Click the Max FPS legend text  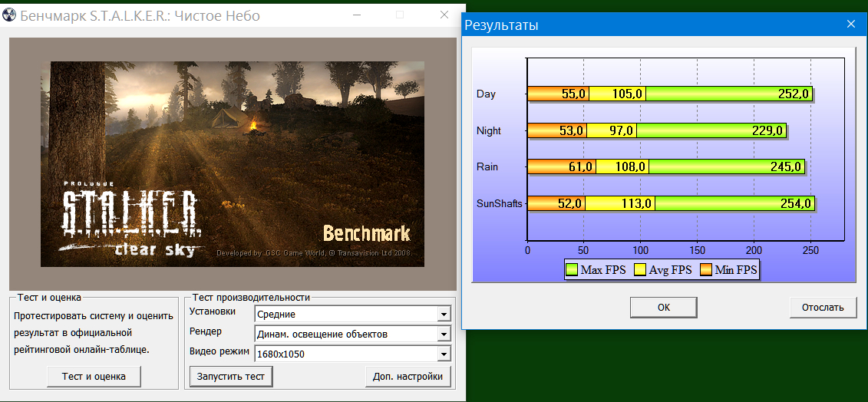pyautogui.click(x=603, y=270)
